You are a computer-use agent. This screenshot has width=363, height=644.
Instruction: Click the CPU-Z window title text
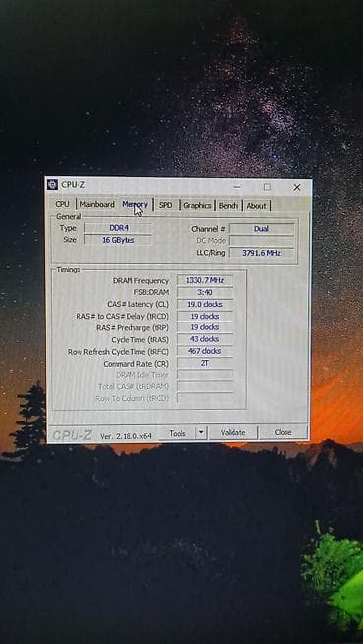73,185
